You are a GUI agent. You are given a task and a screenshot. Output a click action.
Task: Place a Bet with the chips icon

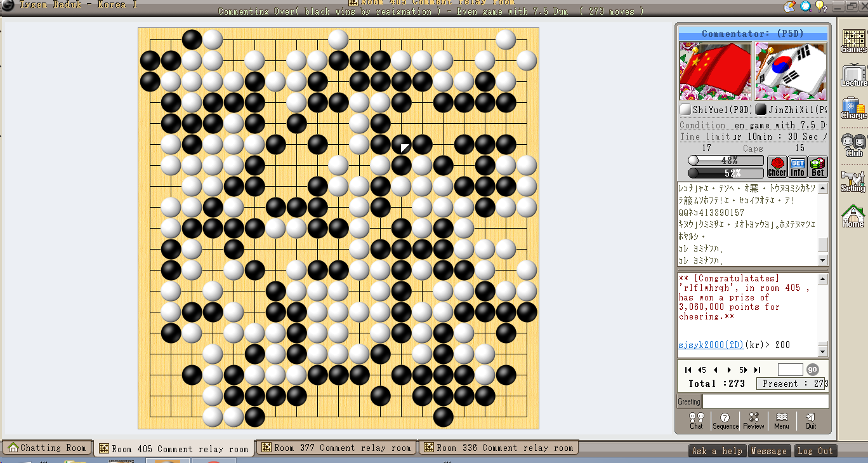click(x=818, y=167)
